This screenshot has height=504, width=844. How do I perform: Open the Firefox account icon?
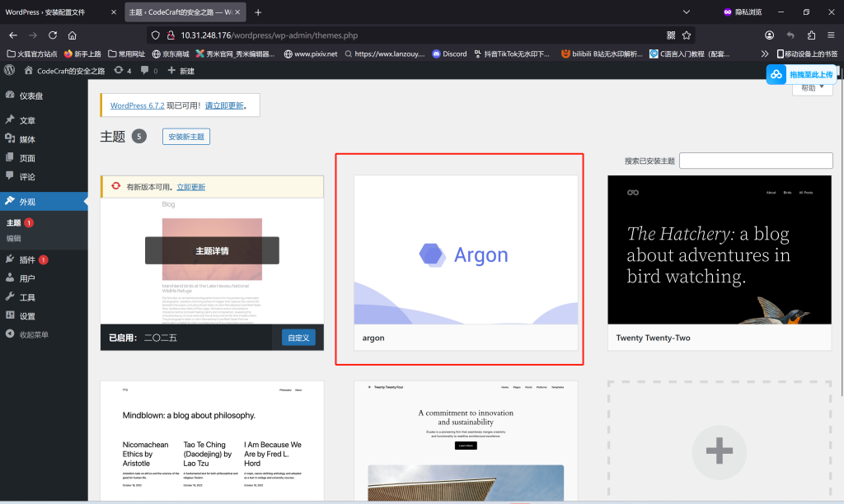point(769,35)
